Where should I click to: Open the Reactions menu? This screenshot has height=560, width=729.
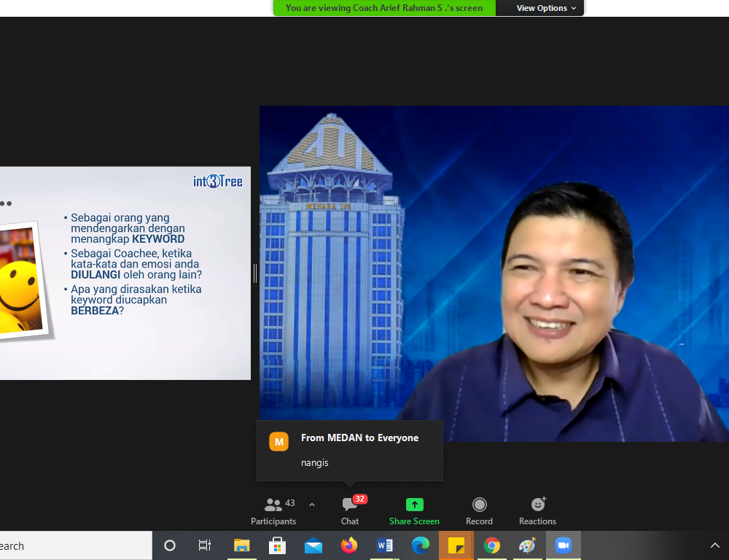[x=537, y=510]
